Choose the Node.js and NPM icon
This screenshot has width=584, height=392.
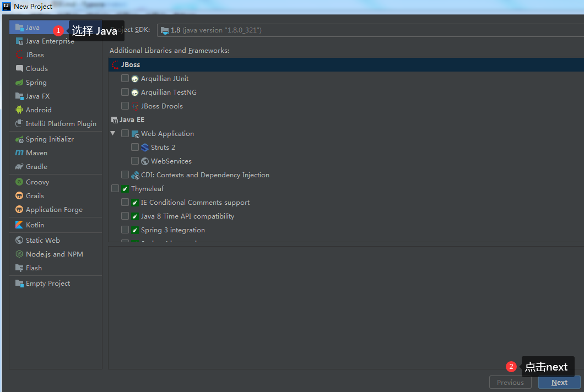point(19,254)
